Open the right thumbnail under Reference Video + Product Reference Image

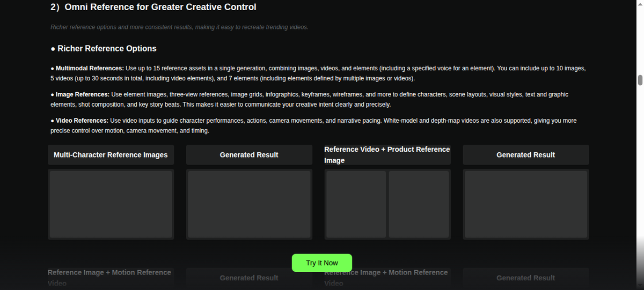[x=419, y=204]
